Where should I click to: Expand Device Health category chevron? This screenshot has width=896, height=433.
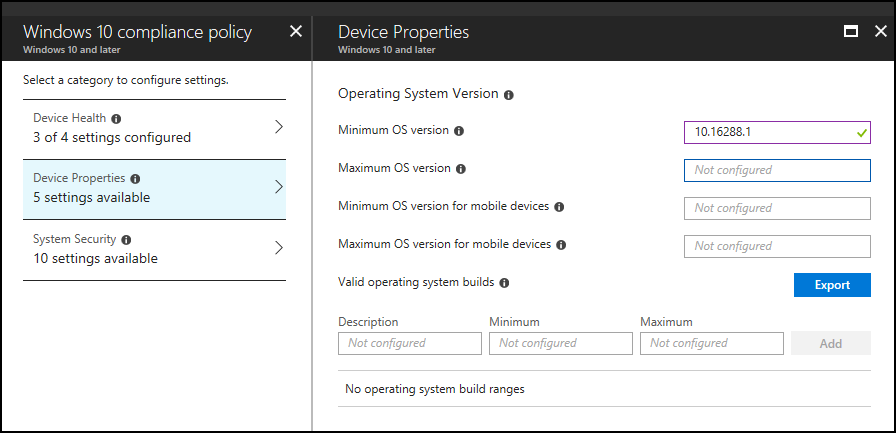tap(278, 127)
